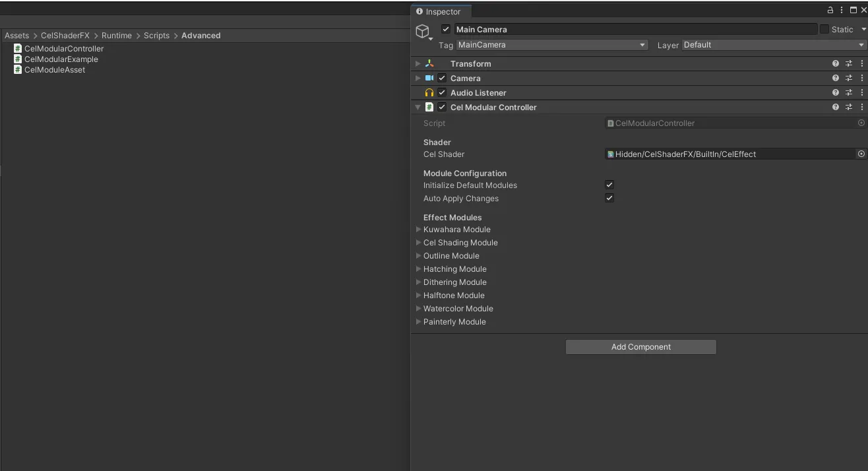Go to CelShaderFX in the breadcrumb path
868x471 pixels.
click(x=65, y=36)
